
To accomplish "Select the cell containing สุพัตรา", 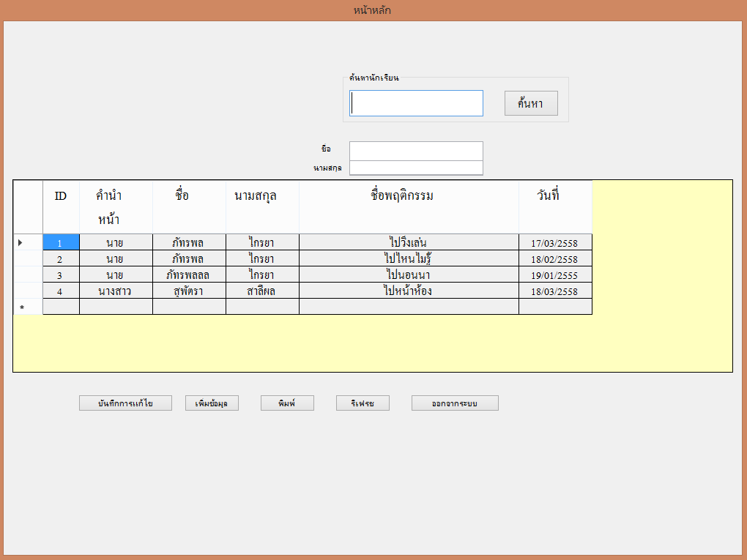I will pyautogui.click(x=189, y=291).
